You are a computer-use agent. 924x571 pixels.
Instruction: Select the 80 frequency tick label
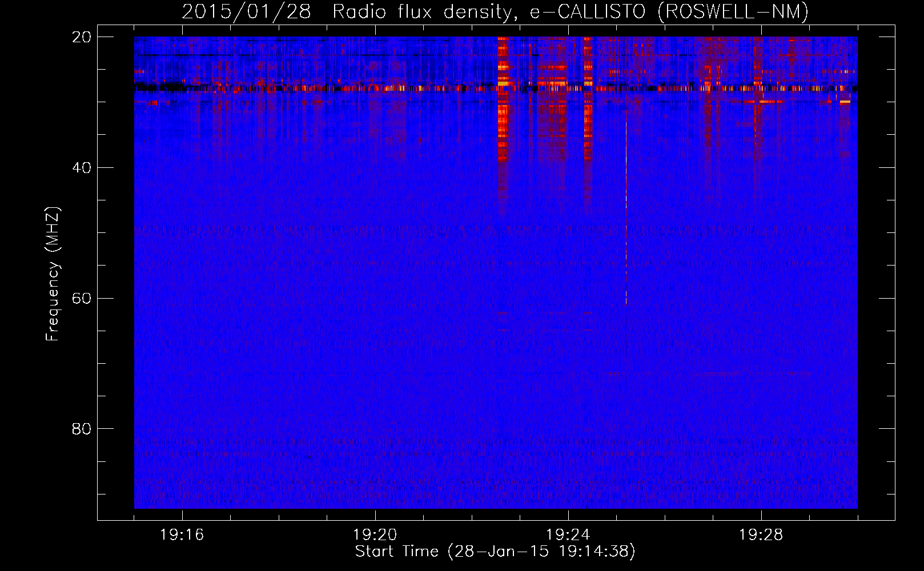point(82,429)
